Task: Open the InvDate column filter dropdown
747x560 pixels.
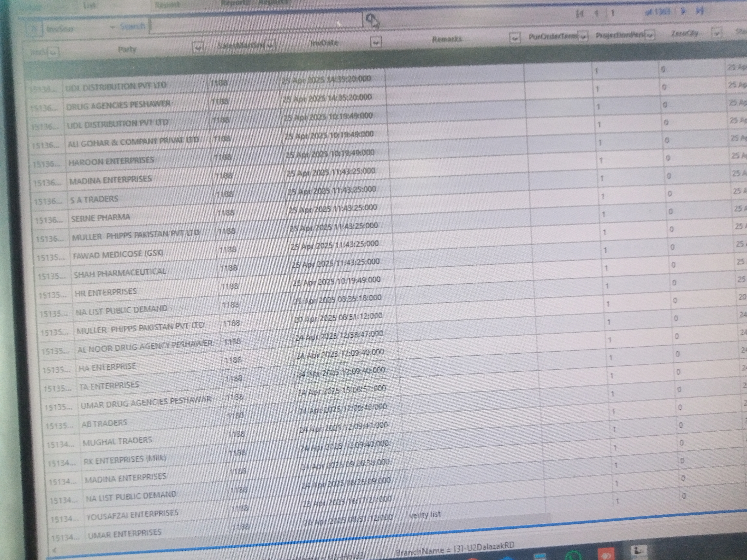Action: [x=376, y=42]
